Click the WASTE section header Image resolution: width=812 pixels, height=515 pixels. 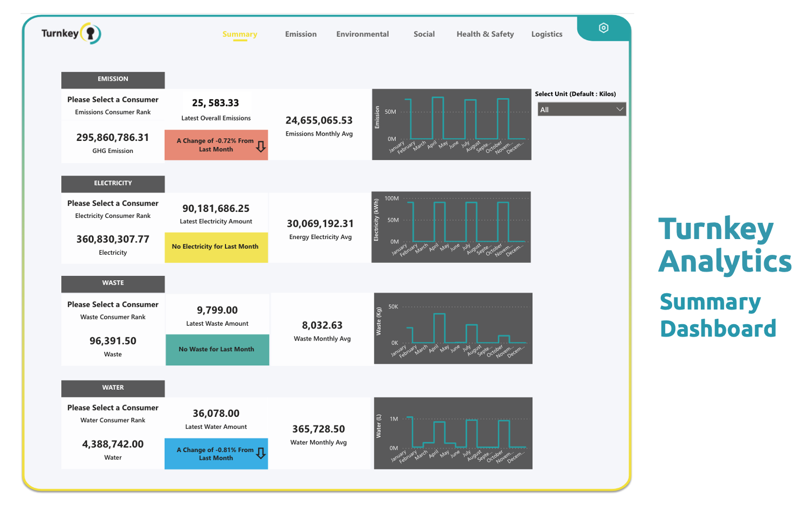pyautogui.click(x=113, y=284)
